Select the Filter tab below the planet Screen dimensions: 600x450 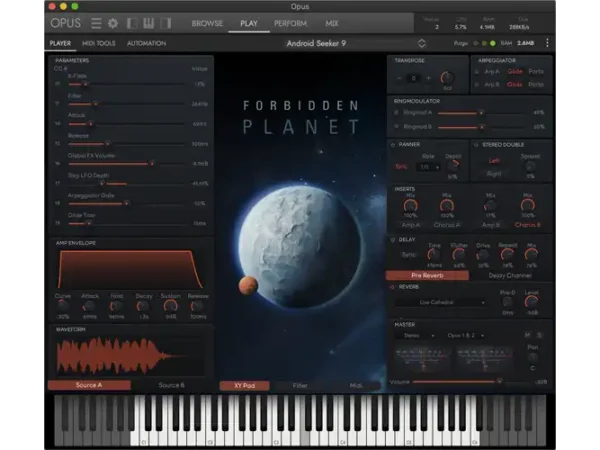(x=300, y=386)
